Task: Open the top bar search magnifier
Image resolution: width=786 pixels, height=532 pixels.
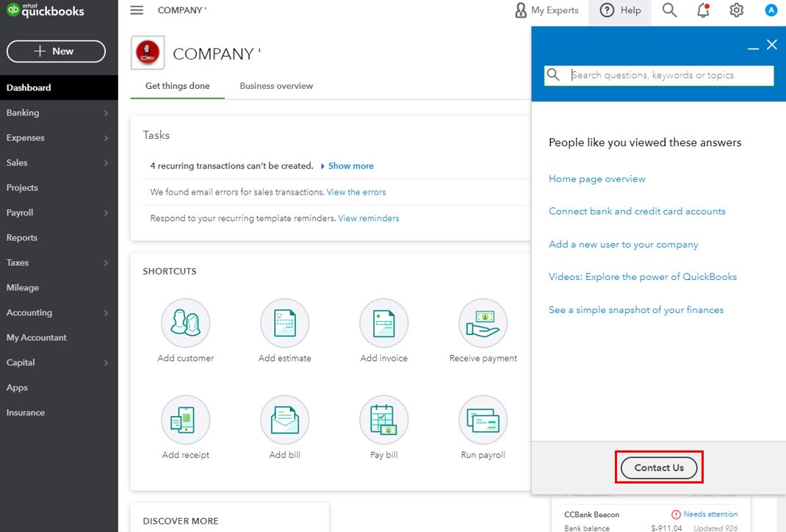Action: point(669,10)
